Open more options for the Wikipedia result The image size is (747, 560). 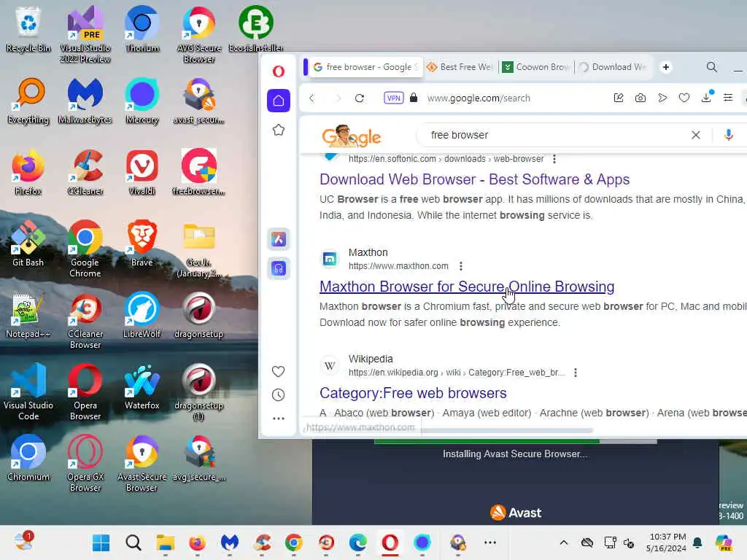click(x=576, y=373)
